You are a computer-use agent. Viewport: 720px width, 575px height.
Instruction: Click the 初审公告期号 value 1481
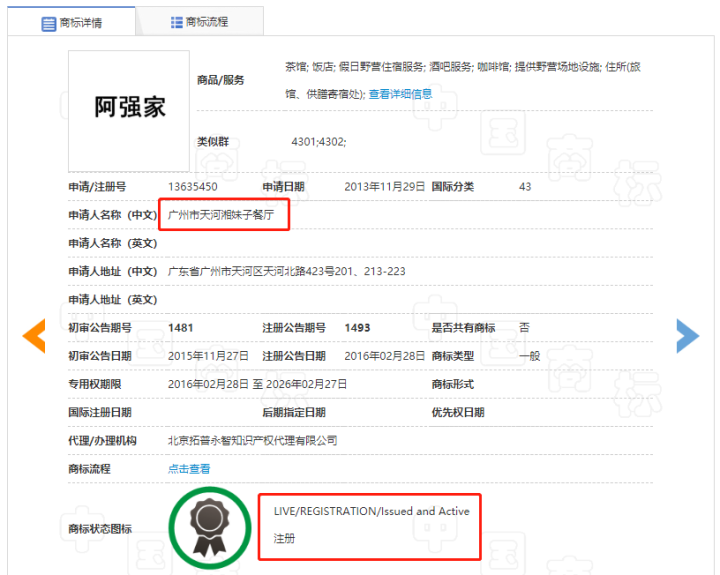tap(181, 328)
